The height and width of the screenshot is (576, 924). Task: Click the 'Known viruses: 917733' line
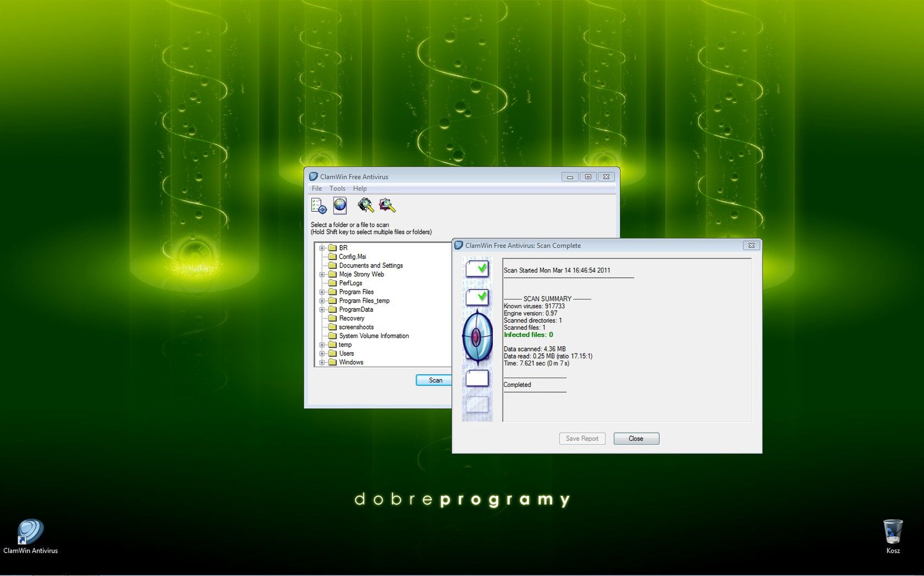click(534, 306)
